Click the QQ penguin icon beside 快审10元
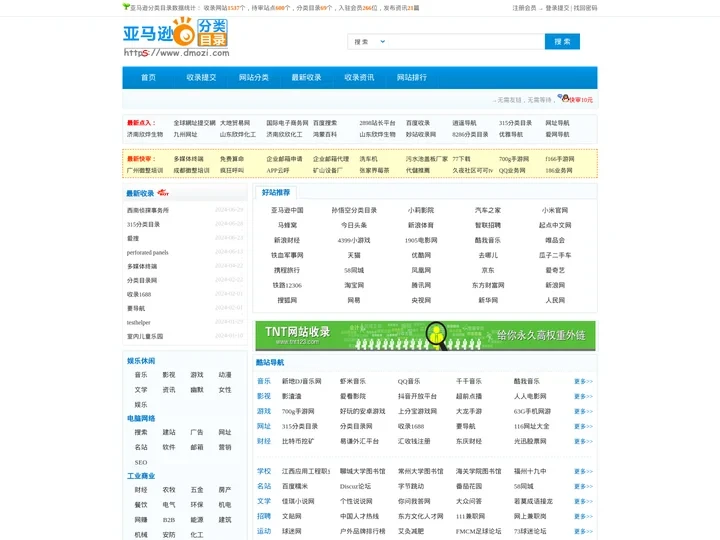This screenshot has width=720, height=540. [x=563, y=98]
